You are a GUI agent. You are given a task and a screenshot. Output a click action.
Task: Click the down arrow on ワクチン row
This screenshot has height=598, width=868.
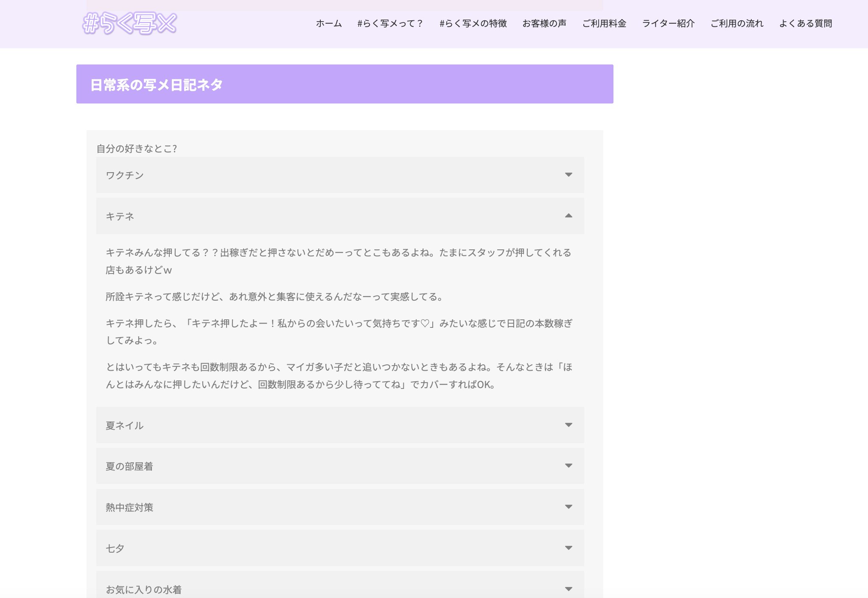click(568, 175)
